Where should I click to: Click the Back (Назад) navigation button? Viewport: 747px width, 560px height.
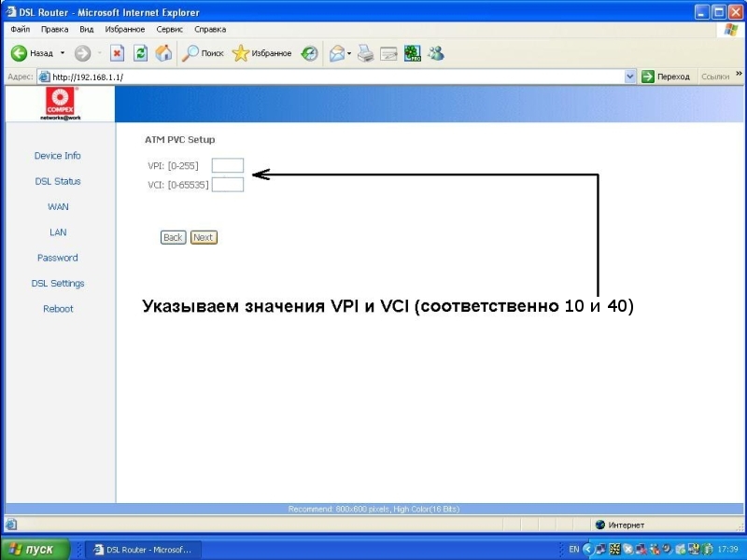coord(32,53)
